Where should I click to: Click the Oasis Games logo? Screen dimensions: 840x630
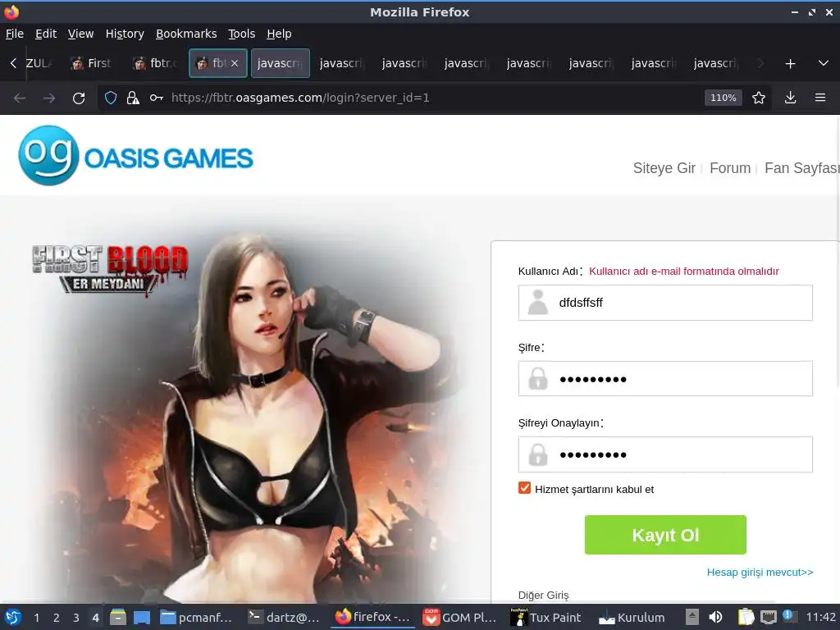click(135, 156)
